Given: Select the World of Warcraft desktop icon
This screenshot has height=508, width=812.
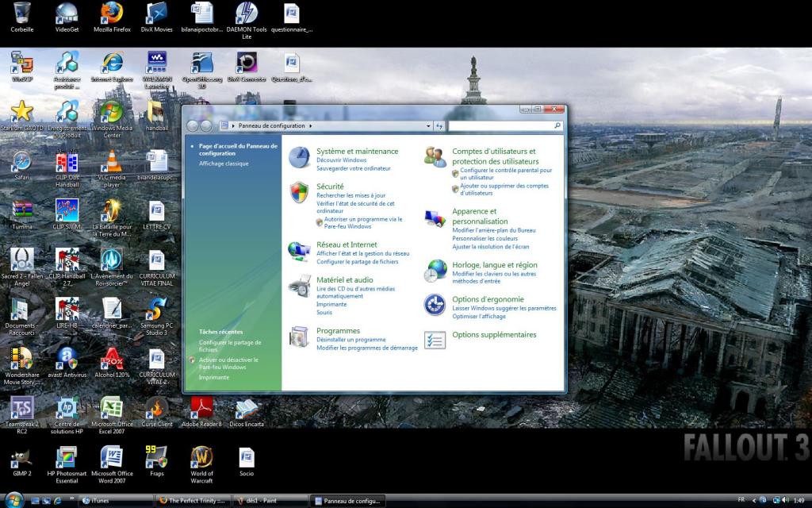Looking at the screenshot, I should click(201, 465).
